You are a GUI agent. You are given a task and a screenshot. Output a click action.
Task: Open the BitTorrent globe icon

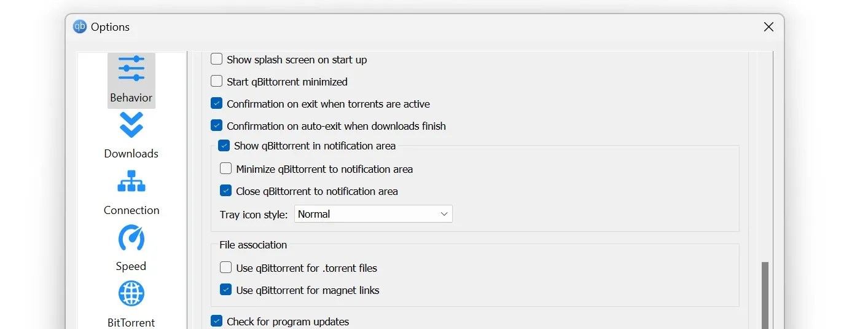131,294
